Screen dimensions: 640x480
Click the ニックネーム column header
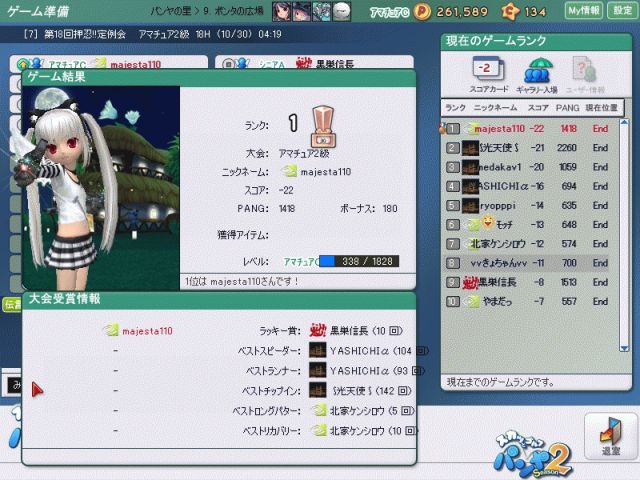(494, 107)
